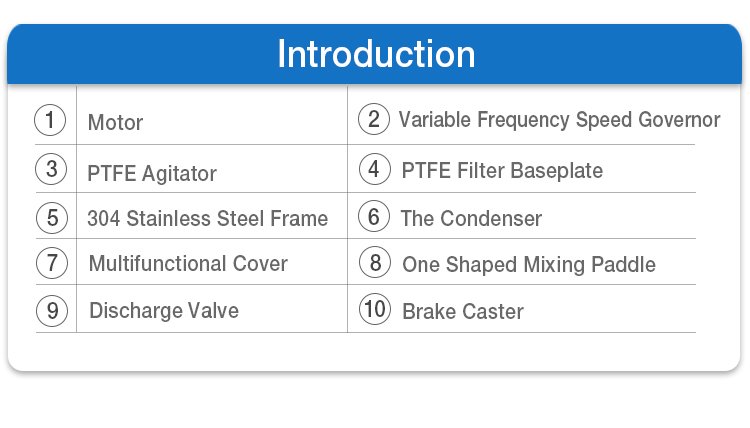The image size is (750, 428).
Task: Click the circled number 1 icon
Action: tap(50, 120)
